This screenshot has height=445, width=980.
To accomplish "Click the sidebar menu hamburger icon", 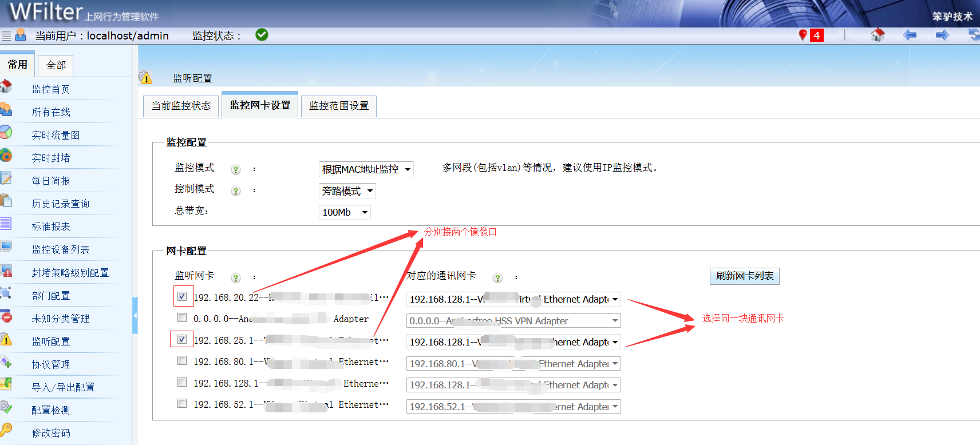I will [6, 36].
